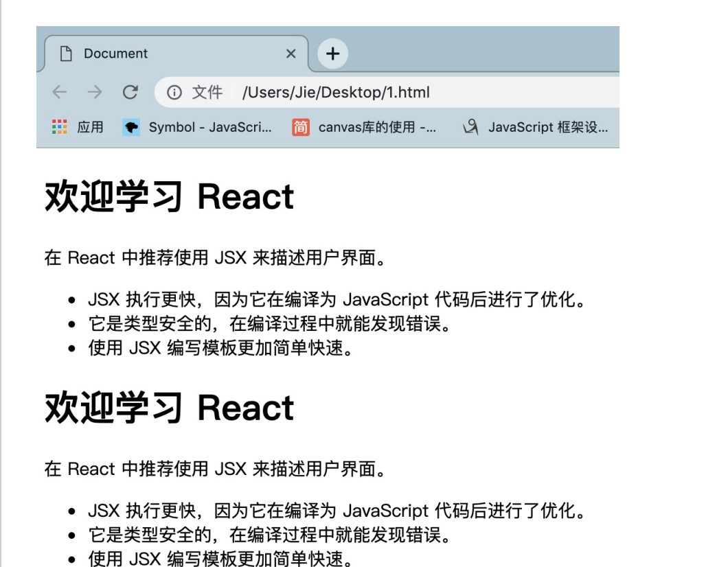
Task: Click the second 欢迎学习 React heading
Action: point(170,408)
